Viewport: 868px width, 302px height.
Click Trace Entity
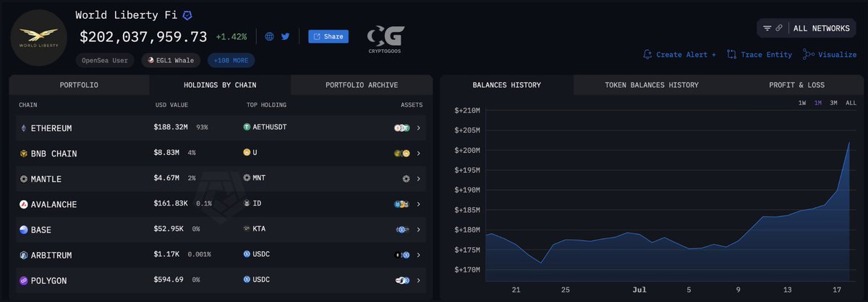pos(759,54)
